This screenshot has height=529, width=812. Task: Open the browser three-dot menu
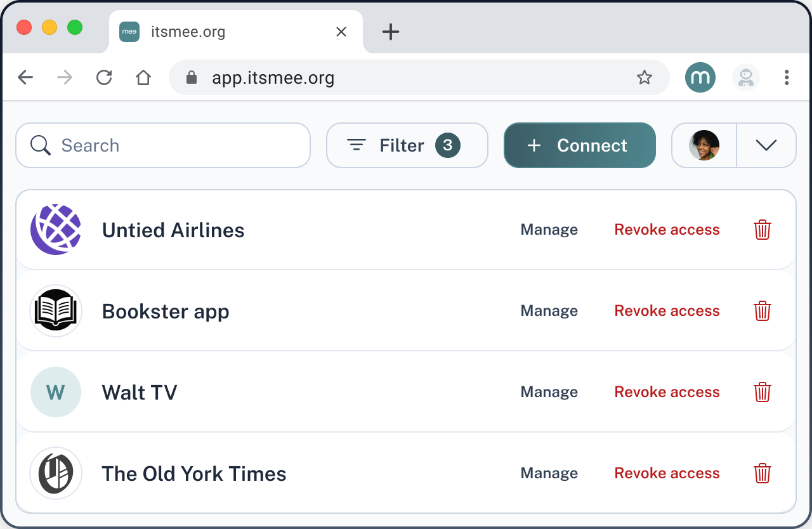[x=786, y=77]
